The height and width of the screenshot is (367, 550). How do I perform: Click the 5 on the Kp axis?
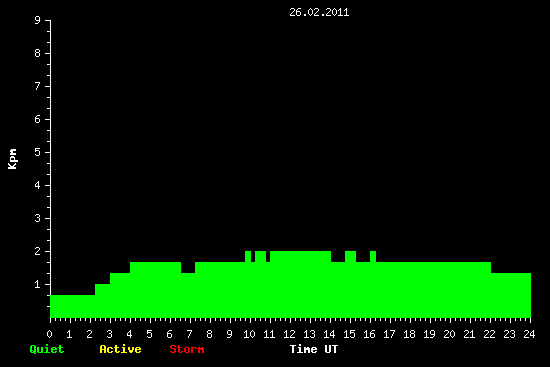point(38,152)
